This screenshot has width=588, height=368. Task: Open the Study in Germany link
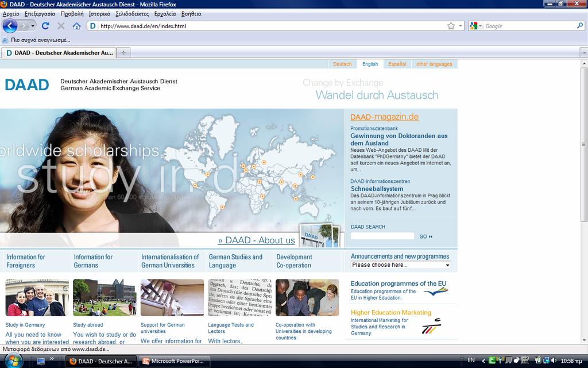pyautogui.click(x=25, y=325)
